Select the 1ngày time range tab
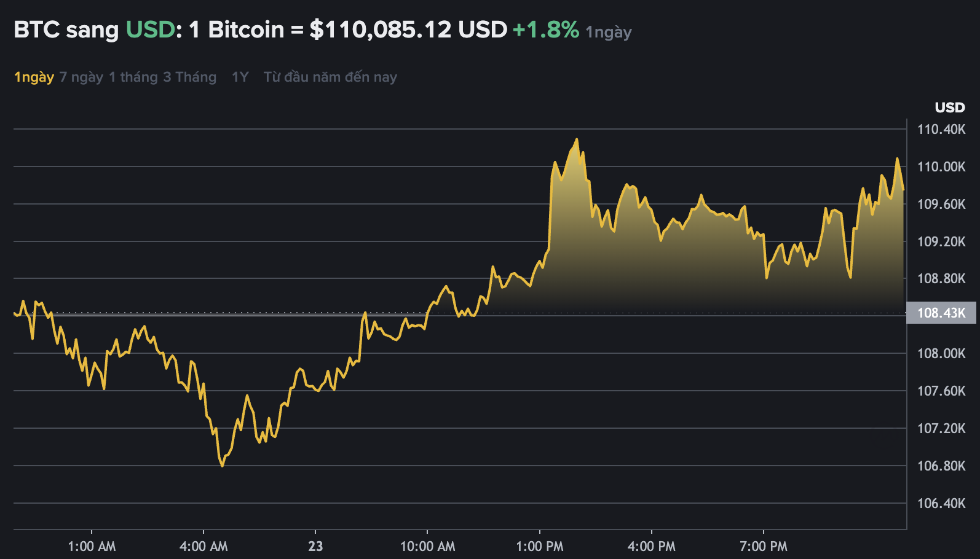This screenshot has height=559, width=980. tap(34, 77)
